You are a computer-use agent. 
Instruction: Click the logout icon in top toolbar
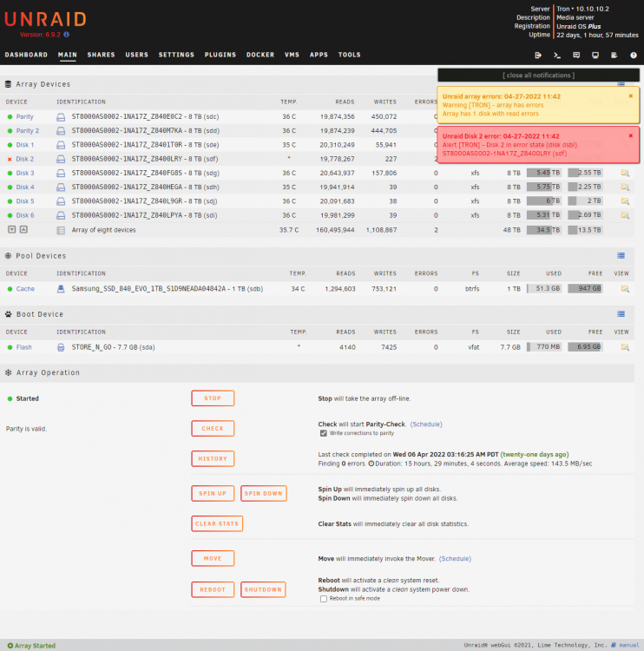coord(538,56)
